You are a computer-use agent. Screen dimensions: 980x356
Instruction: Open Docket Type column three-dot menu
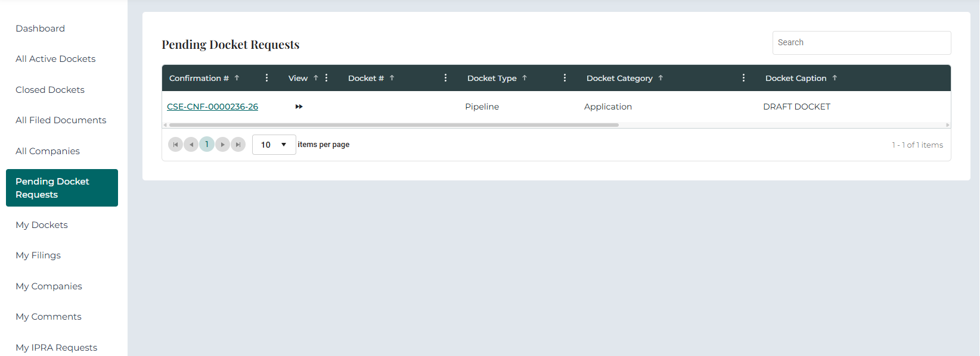tap(565, 78)
